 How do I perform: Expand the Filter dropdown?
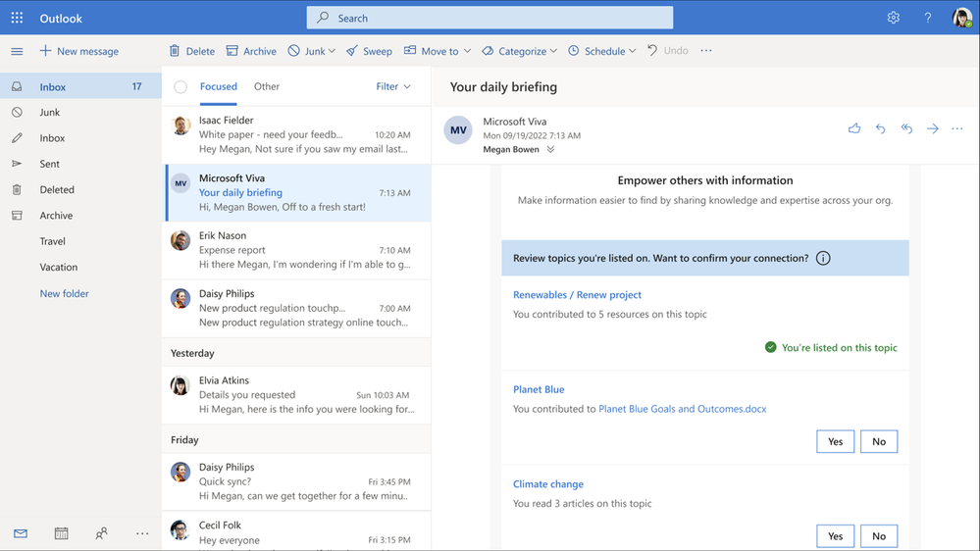393,86
